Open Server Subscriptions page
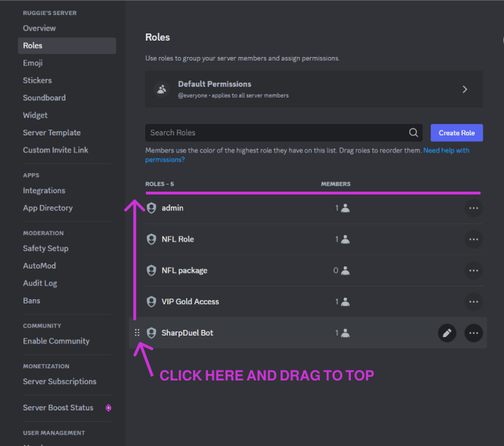 pyautogui.click(x=60, y=382)
